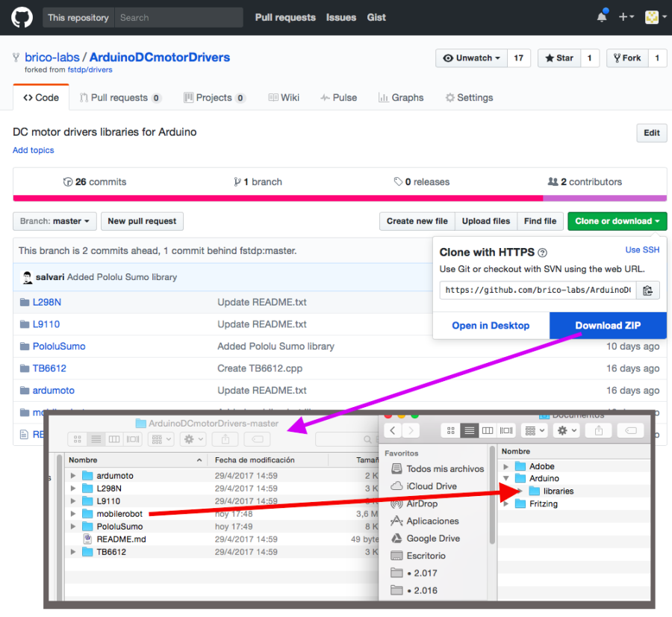This screenshot has height=617, width=672.
Task: Click the pink language stats bar
Action: pos(276,198)
